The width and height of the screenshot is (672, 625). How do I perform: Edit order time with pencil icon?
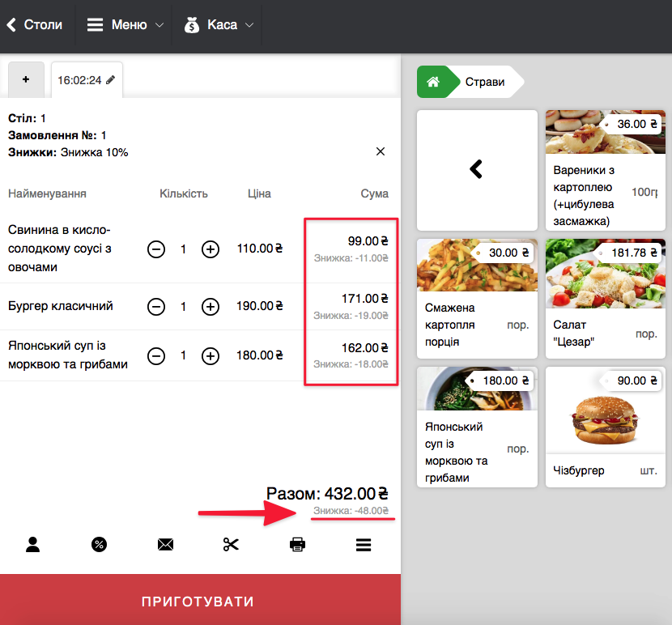click(110, 80)
